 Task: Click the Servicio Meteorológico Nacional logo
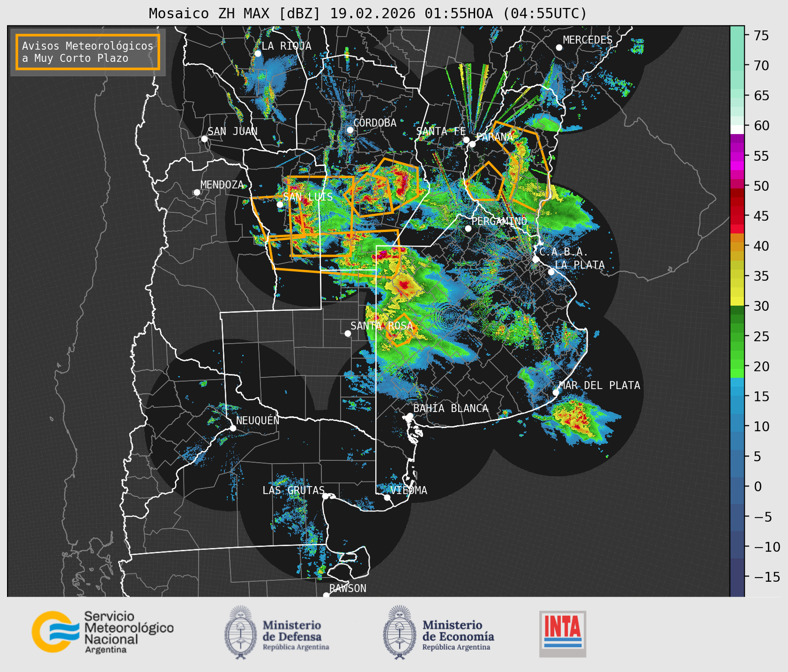(x=103, y=632)
